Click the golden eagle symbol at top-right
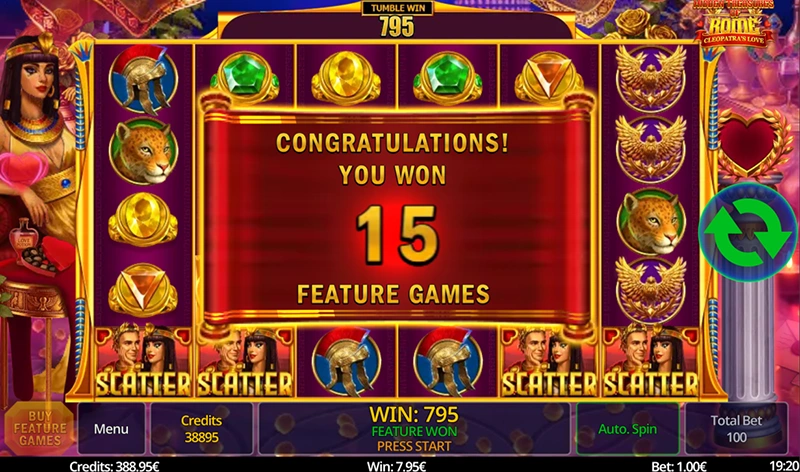This screenshot has width=800, height=472. tap(651, 78)
